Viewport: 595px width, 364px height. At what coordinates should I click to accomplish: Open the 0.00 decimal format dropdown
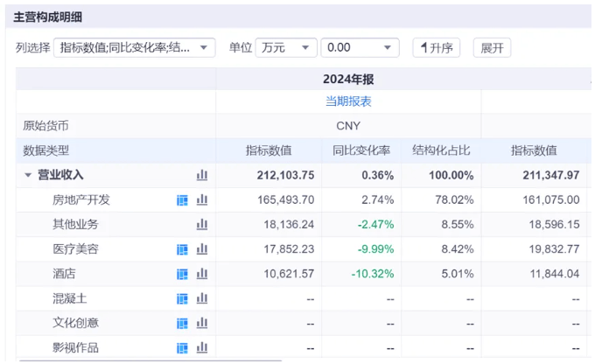coord(360,48)
